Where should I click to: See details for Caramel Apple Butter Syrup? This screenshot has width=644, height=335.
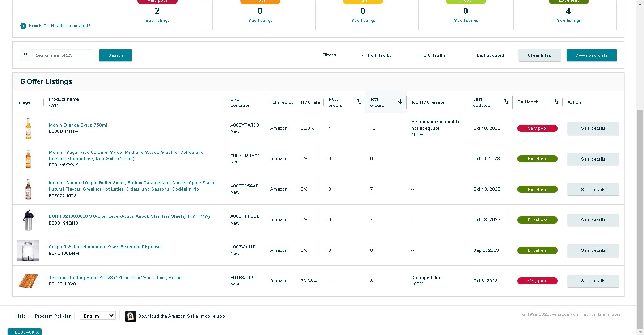tap(593, 189)
